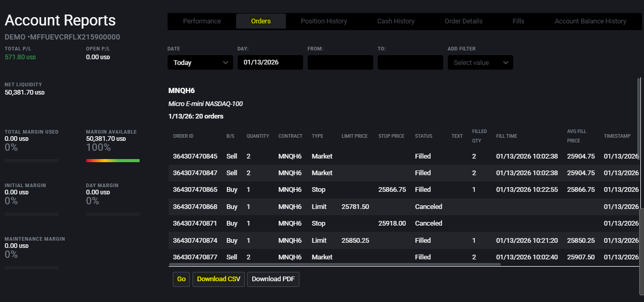Click the To input field
The width and height of the screenshot is (644, 302).
click(410, 62)
